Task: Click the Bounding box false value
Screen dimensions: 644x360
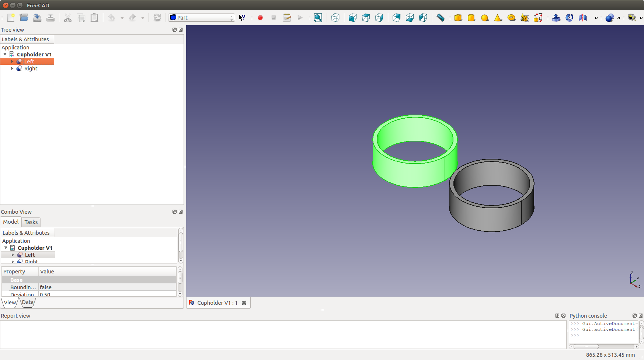Action: 107,287
